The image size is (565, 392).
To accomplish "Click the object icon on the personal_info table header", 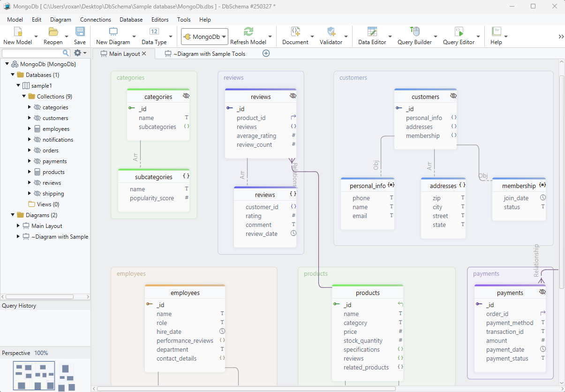I will pyautogui.click(x=391, y=185).
